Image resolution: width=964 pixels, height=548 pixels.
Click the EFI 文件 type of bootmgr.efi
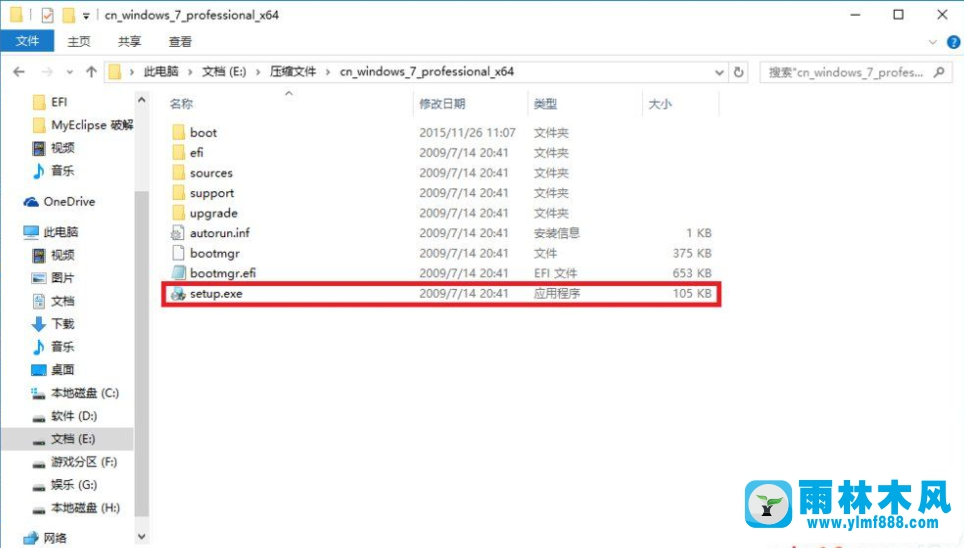click(555, 273)
